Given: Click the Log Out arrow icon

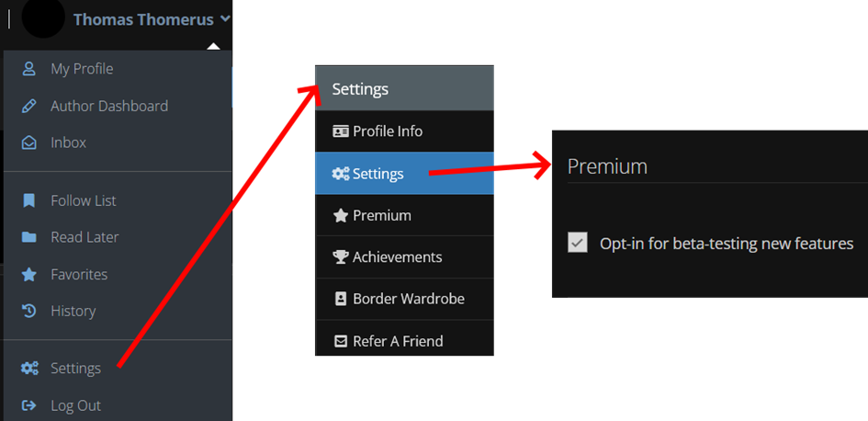Looking at the screenshot, I should pyautogui.click(x=28, y=405).
